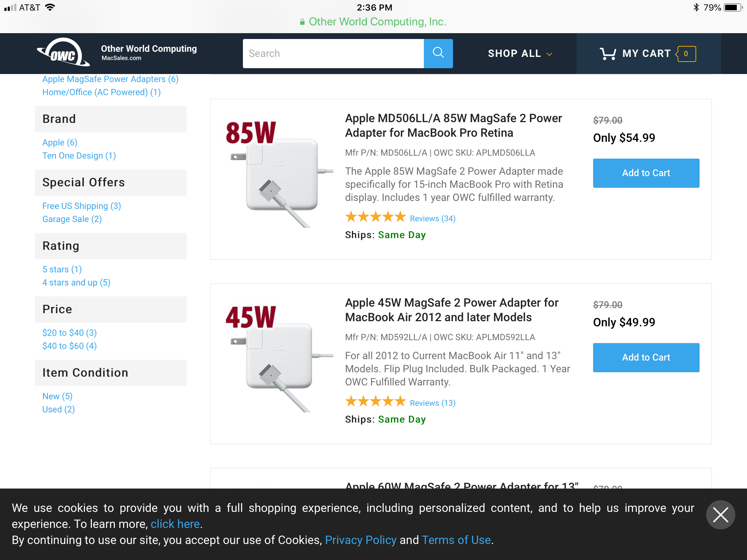Screen dimensions: 747x560
Task: Focus the Search input field
Action: tap(333, 53)
